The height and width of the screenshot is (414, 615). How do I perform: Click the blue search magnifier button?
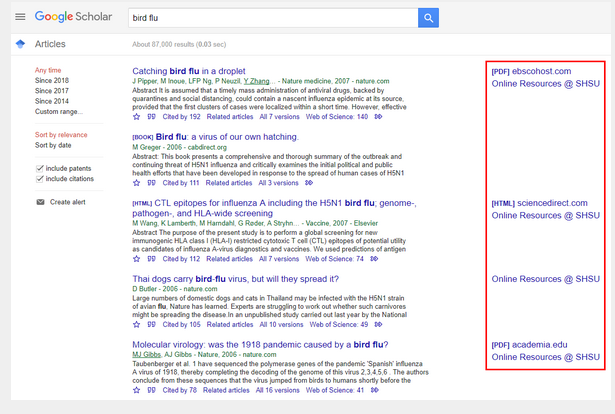428,18
